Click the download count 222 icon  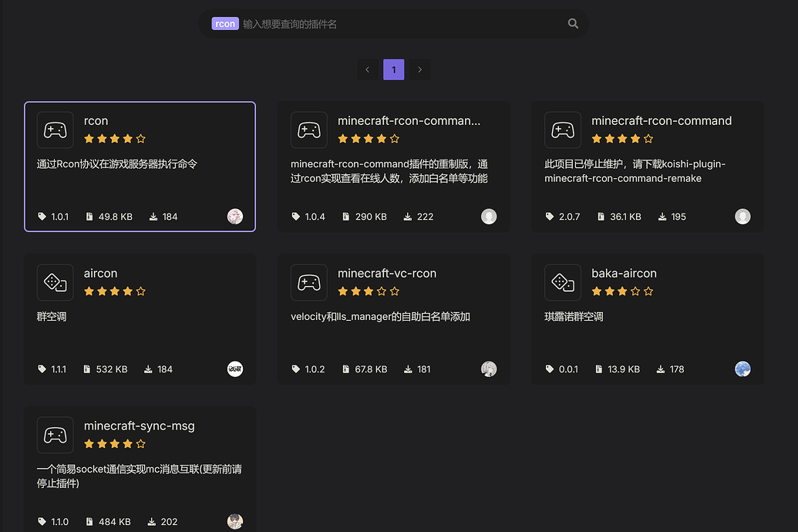click(408, 217)
